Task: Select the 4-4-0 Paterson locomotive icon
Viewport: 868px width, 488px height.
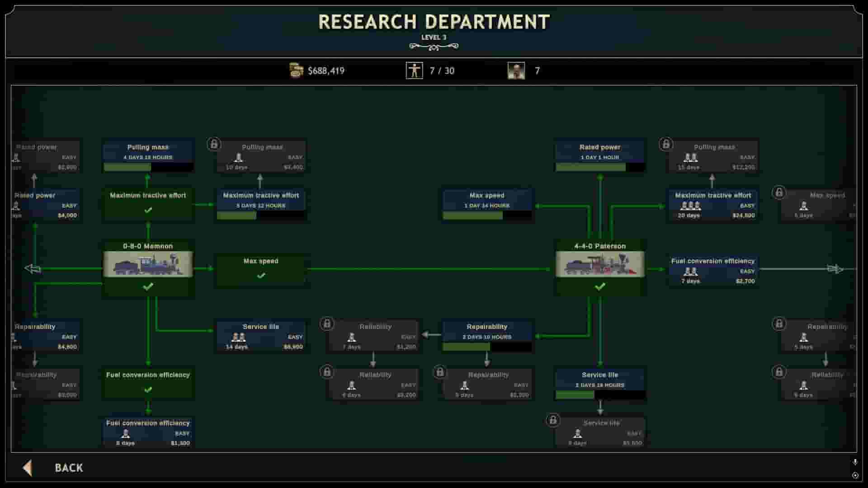Action: (x=600, y=264)
